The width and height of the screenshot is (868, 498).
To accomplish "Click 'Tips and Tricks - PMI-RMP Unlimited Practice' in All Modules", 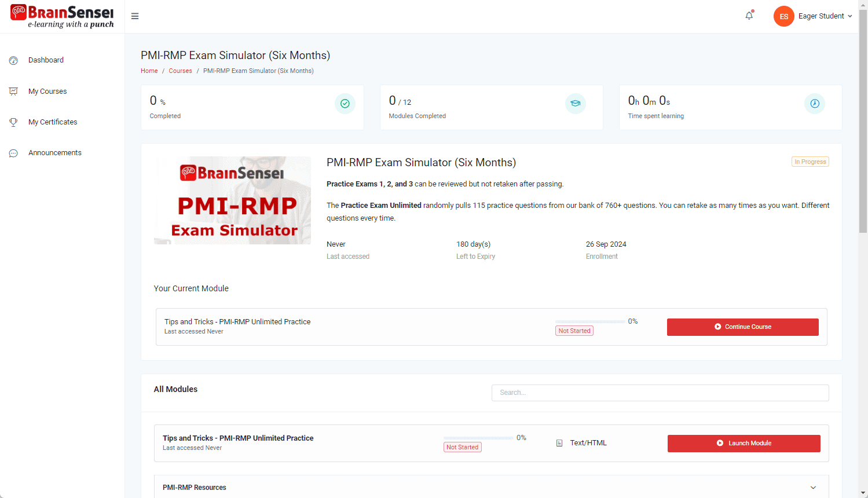I will pyautogui.click(x=238, y=438).
